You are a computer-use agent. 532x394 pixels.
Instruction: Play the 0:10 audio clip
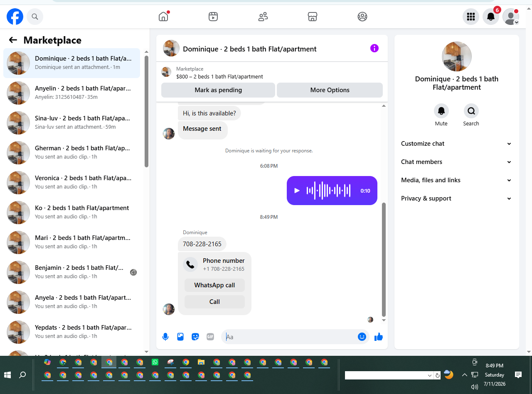click(297, 191)
